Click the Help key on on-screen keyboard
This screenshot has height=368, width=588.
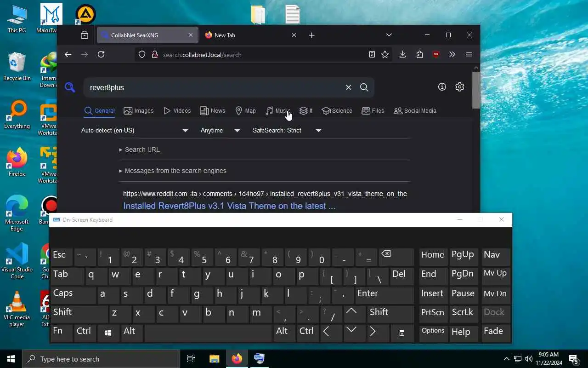point(464,333)
